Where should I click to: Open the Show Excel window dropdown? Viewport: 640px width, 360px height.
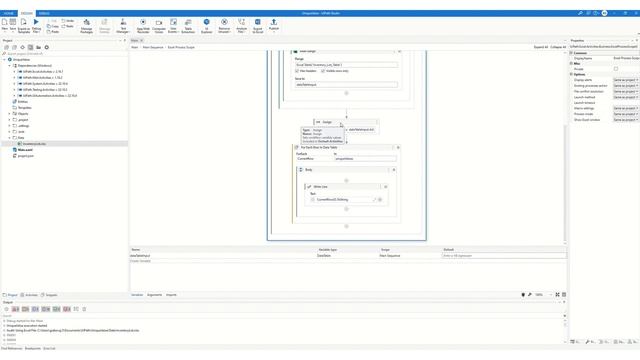[625, 120]
